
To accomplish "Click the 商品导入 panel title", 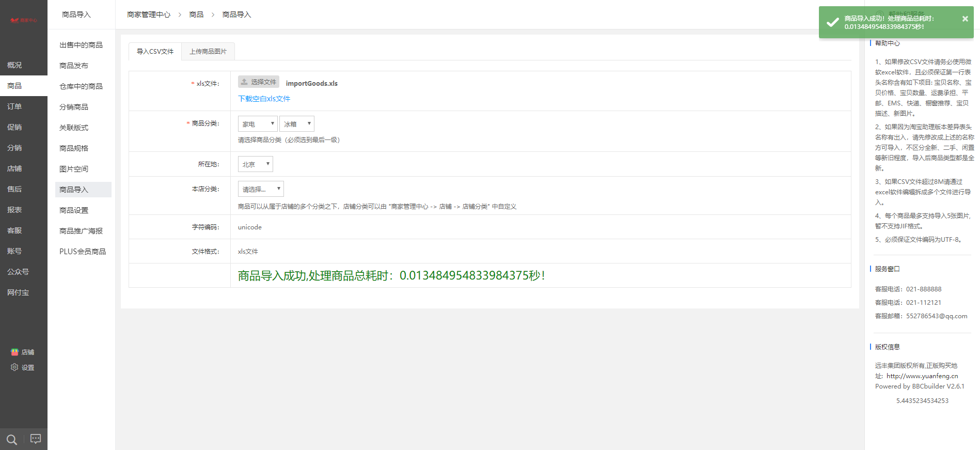I will coord(76,14).
